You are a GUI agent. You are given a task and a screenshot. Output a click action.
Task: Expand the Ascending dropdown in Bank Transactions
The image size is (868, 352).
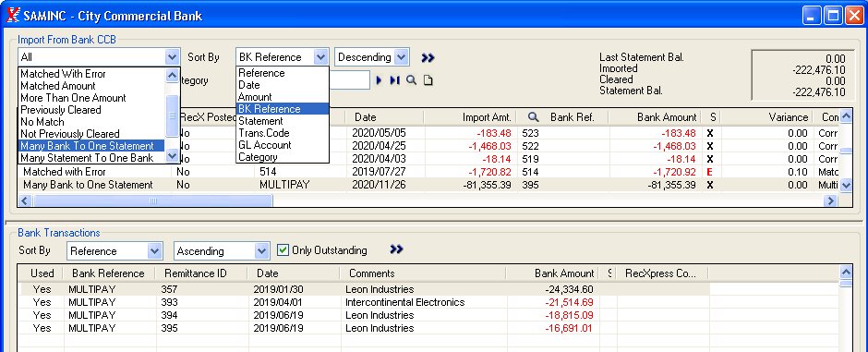pos(262,251)
